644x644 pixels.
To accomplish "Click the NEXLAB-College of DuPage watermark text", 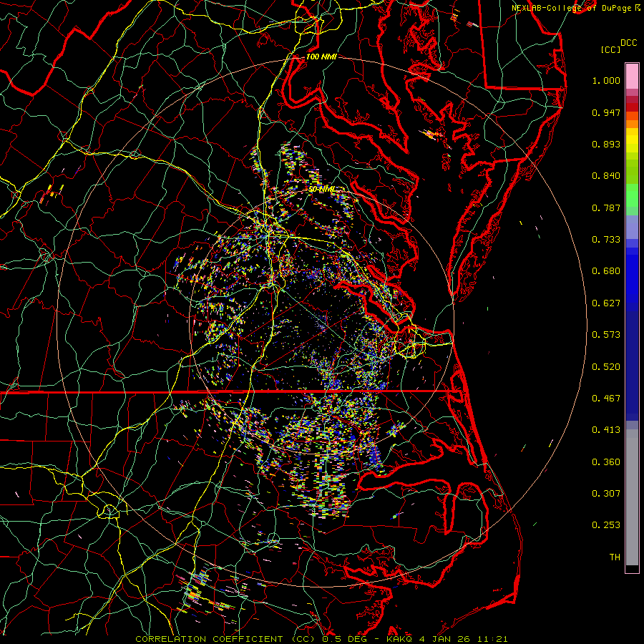I will (x=572, y=7).
